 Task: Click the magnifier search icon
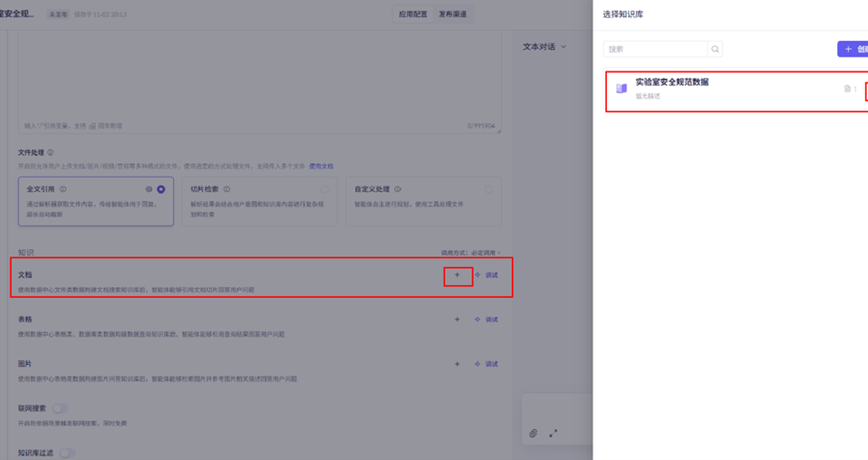tap(715, 49)
